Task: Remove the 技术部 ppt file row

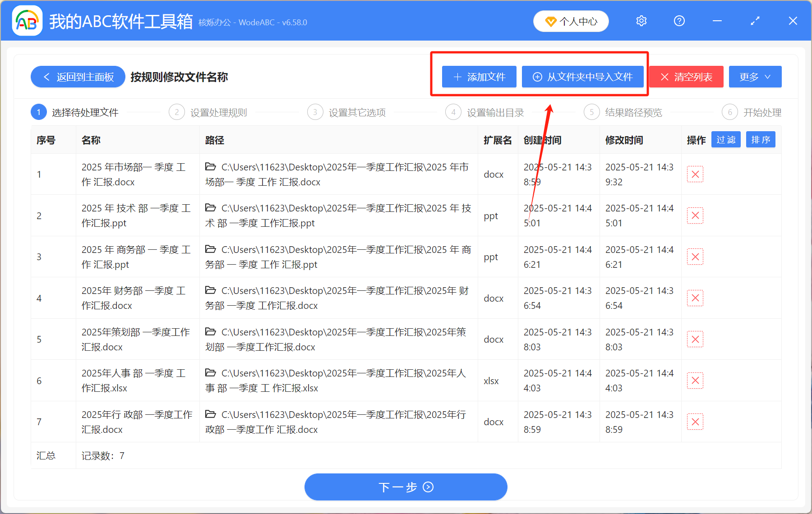Action: (x=695, y=216)
